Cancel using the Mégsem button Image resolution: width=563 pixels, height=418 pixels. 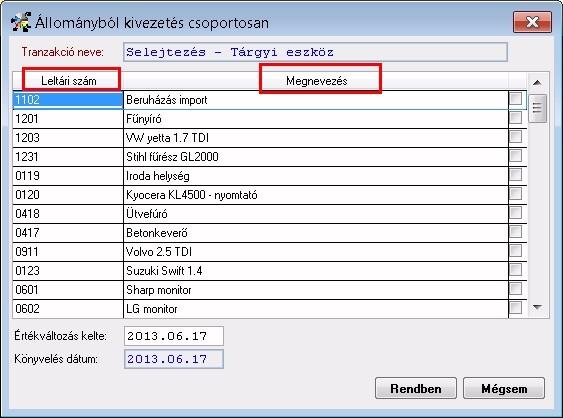coord(504,388)
